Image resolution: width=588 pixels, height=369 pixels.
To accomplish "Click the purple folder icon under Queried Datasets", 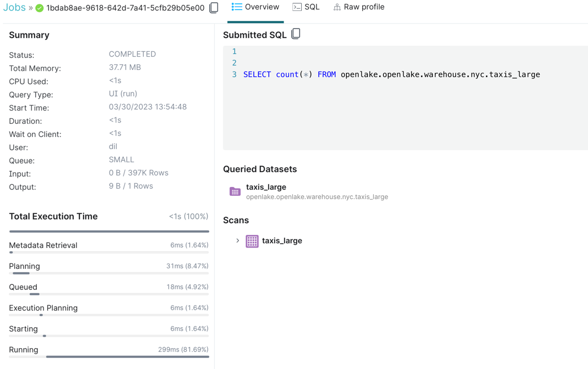I will click(235, 191).
